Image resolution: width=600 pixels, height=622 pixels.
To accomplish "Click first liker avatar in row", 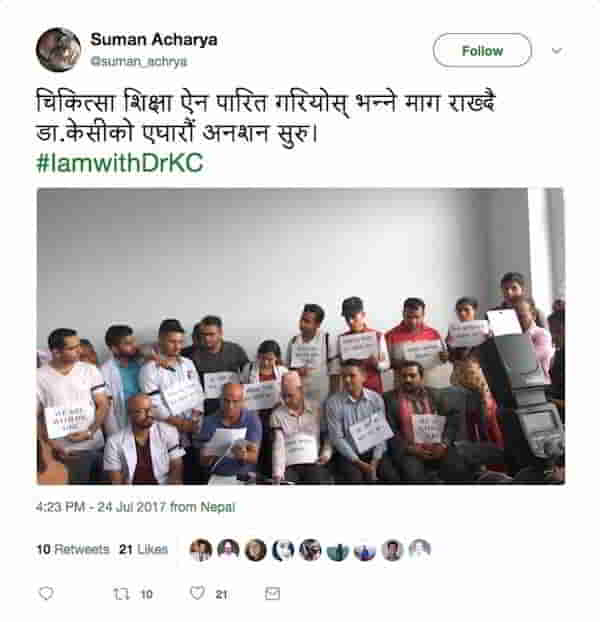I will point(201,550).
